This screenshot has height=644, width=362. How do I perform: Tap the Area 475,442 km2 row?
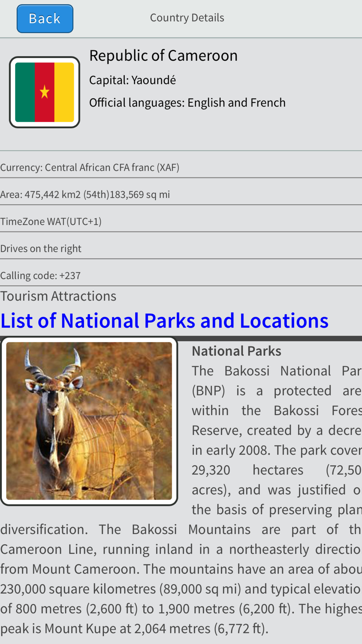tap(85, 195)
